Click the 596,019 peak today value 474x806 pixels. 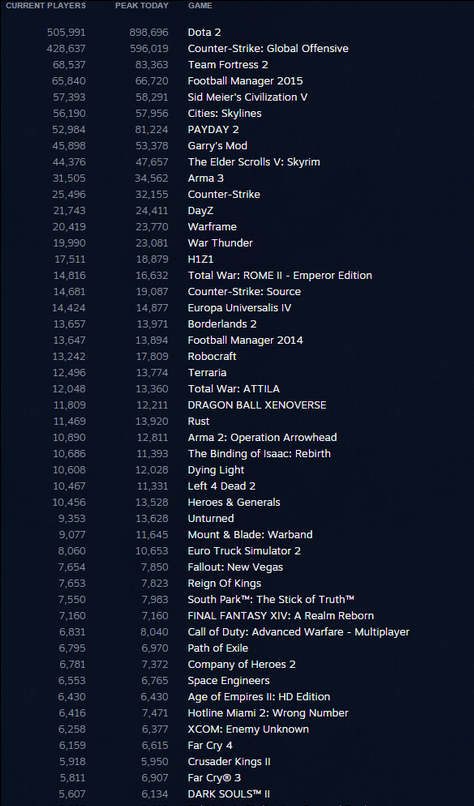pyautogui.click(x=149, y=48)
